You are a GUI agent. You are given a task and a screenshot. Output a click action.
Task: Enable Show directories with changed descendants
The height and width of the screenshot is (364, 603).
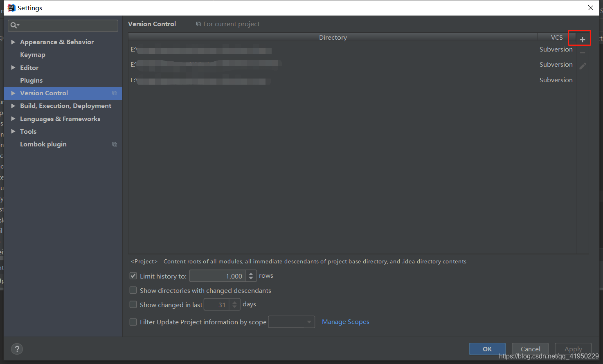point(133,290)
